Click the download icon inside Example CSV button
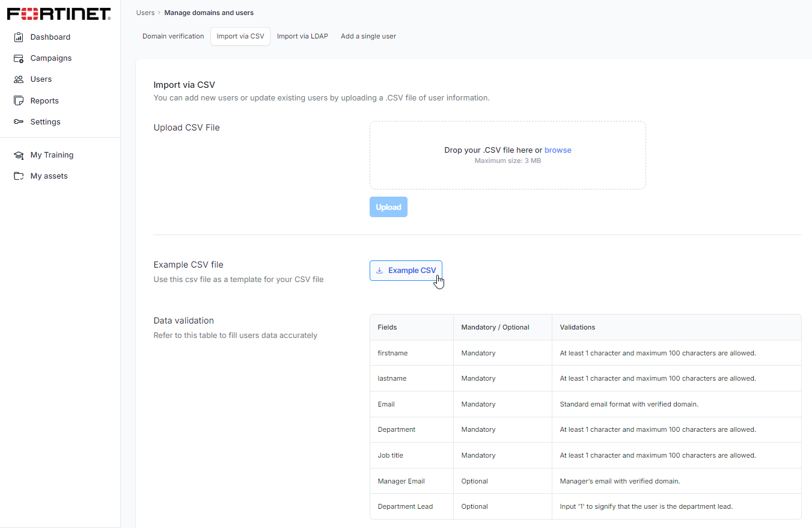812x528 pixels. pyautogui.click(x=379, y=271)
